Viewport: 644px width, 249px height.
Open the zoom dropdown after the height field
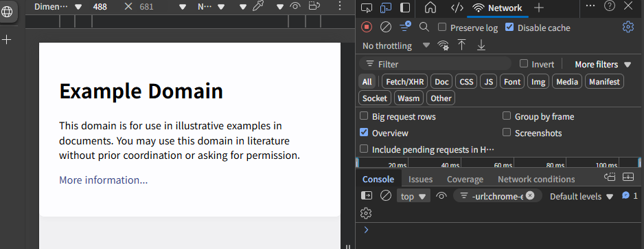click(183, 7)
